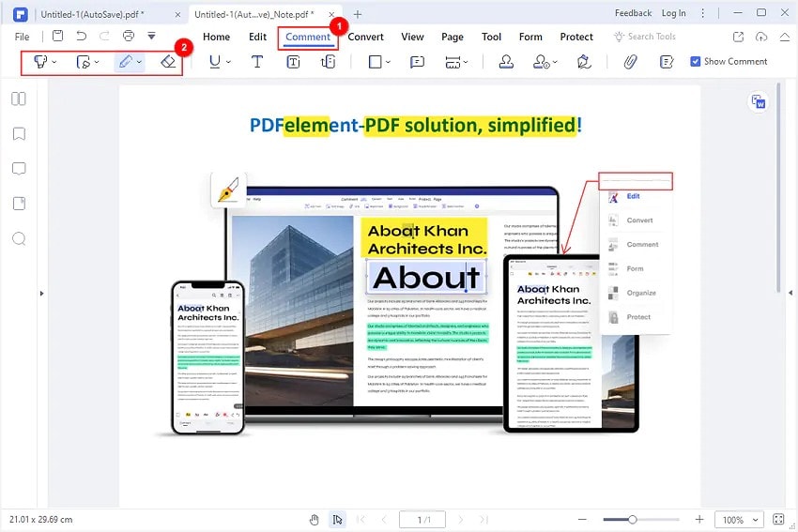Expand the Underline dropdown arrow
798x532 pixels.
(x=228, y=62)
